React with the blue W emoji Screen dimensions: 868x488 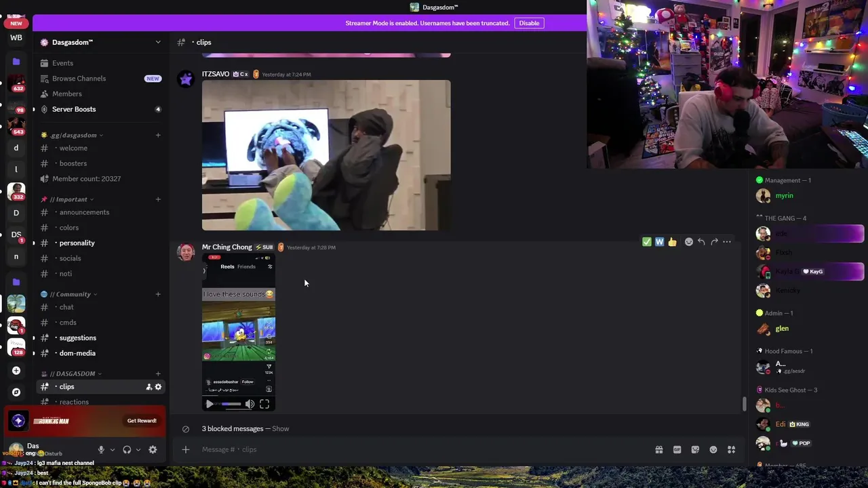tap(659, 242)
